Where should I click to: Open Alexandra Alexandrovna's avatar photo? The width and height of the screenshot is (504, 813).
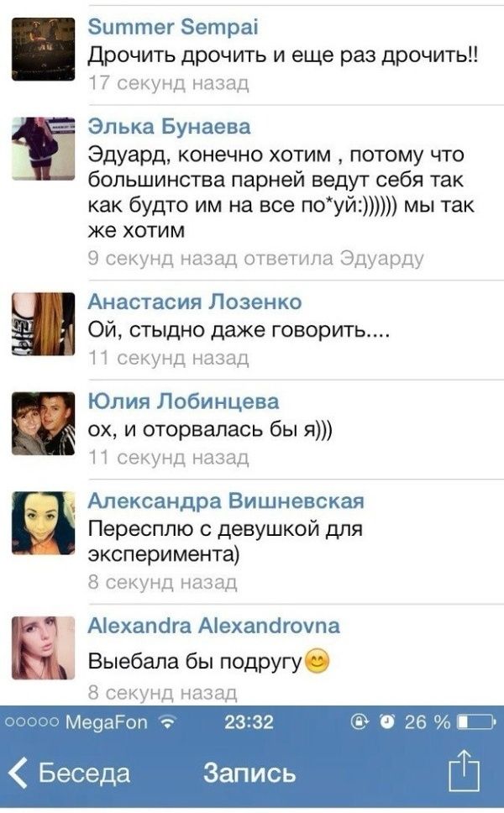[x=43, y=648]
